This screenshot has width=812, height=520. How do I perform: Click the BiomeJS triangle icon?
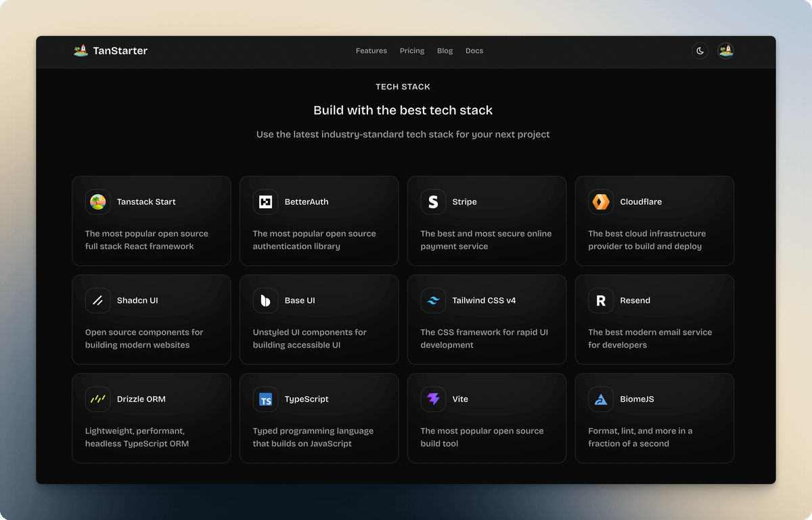point(601,399)
